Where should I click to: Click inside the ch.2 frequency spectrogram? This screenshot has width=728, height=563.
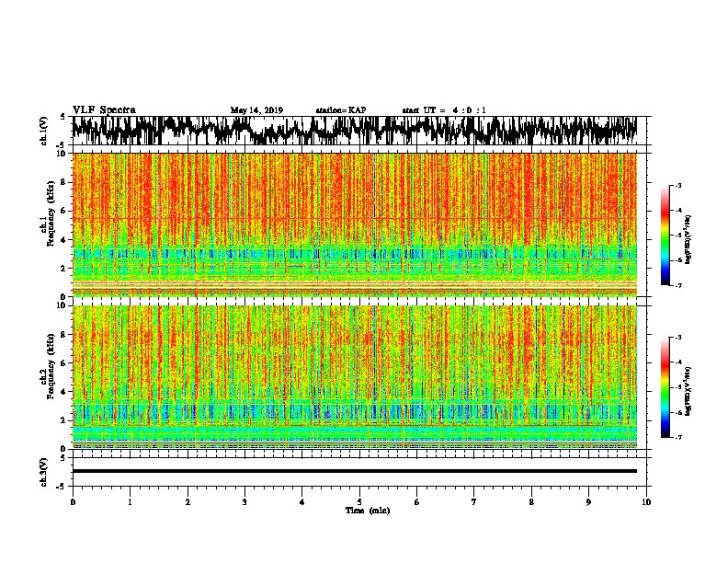pos(354,377)
